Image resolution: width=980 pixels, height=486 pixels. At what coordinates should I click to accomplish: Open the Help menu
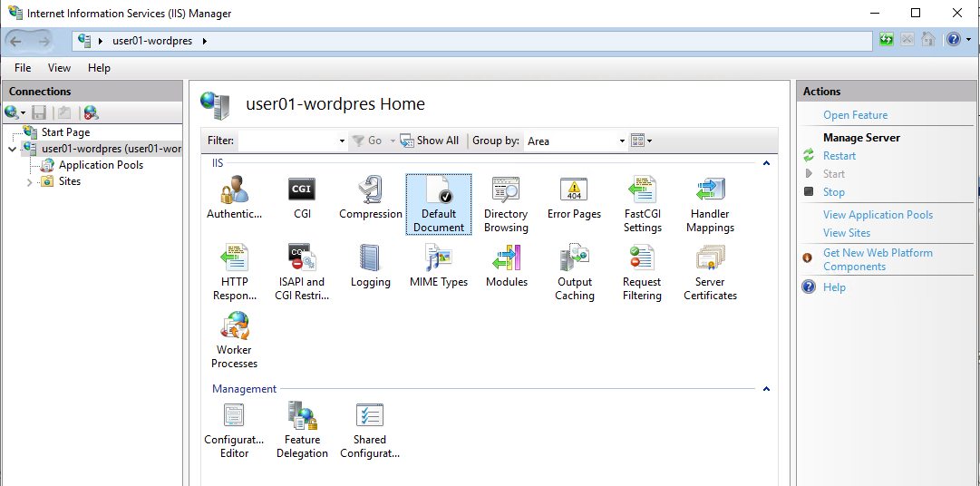click(x=99, y=68)
